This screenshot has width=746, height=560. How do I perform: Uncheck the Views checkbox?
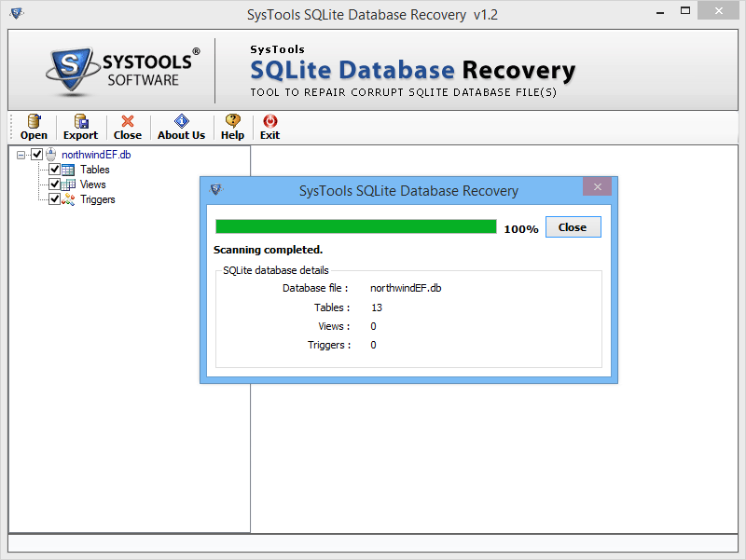(54, 184)
